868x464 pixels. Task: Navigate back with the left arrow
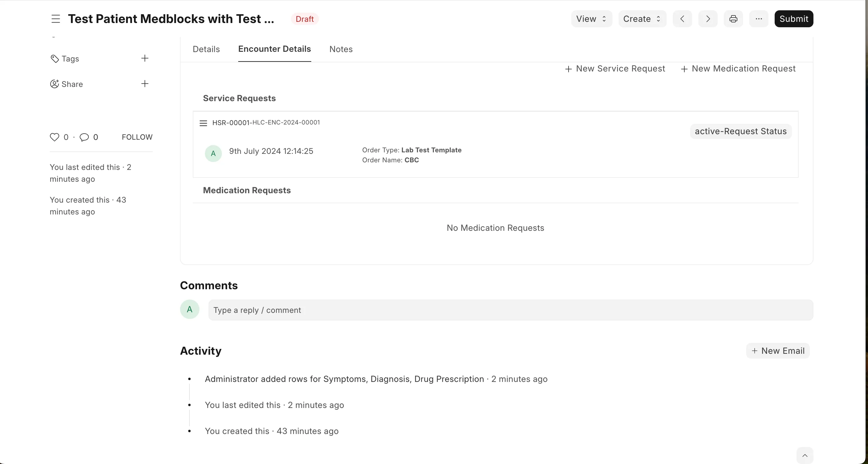[682, 18]
